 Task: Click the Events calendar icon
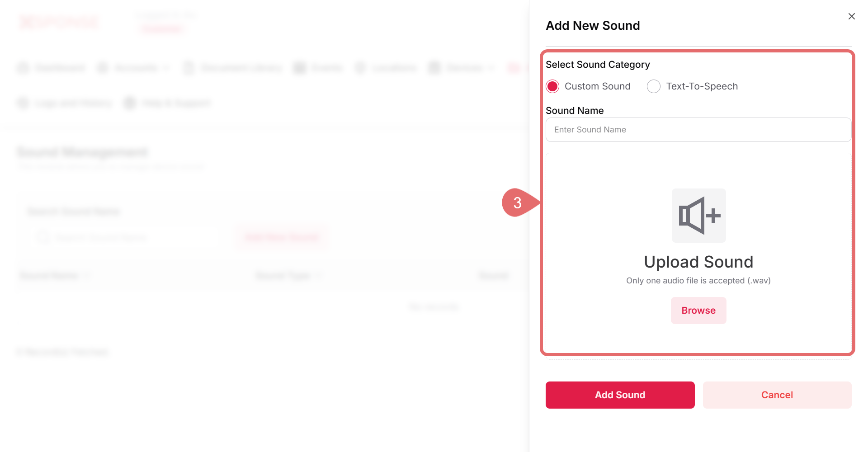300,68
